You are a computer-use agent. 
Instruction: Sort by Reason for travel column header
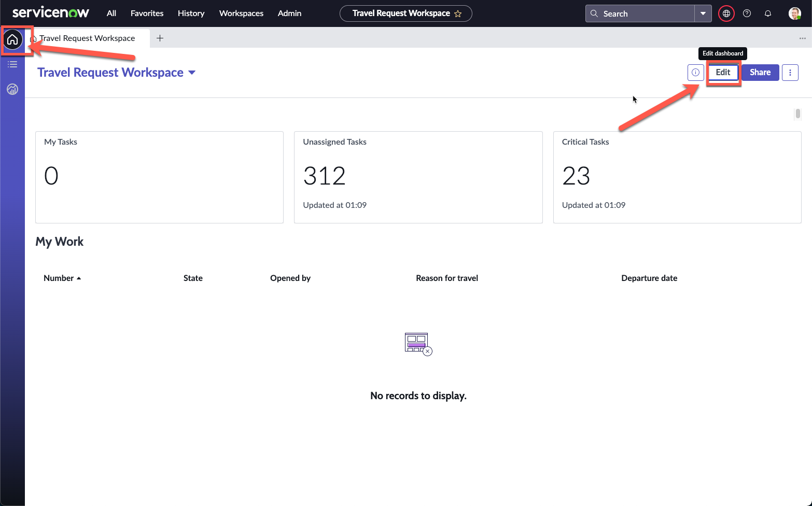pos(447,278)
